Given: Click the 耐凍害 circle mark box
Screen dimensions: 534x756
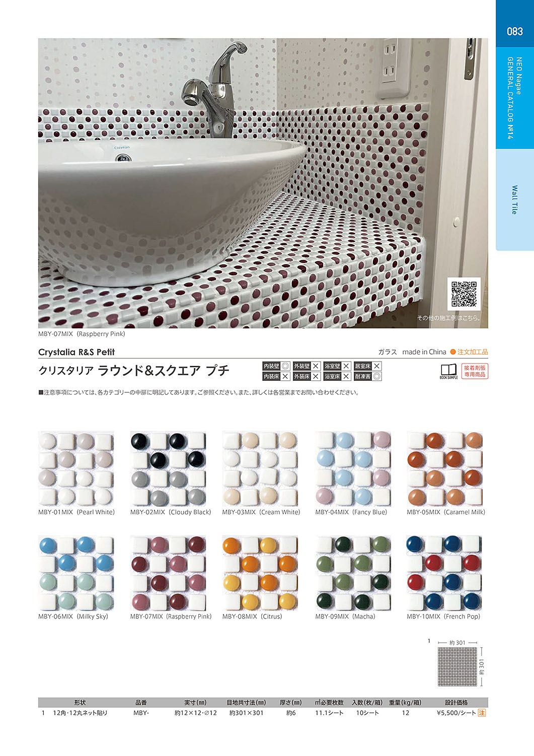Looking at the screenshot, I should point(377,376).
